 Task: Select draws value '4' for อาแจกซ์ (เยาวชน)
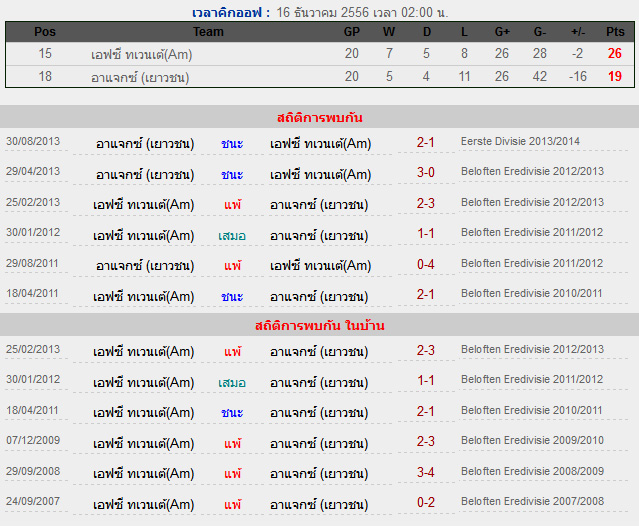click(x=426, y=76)
